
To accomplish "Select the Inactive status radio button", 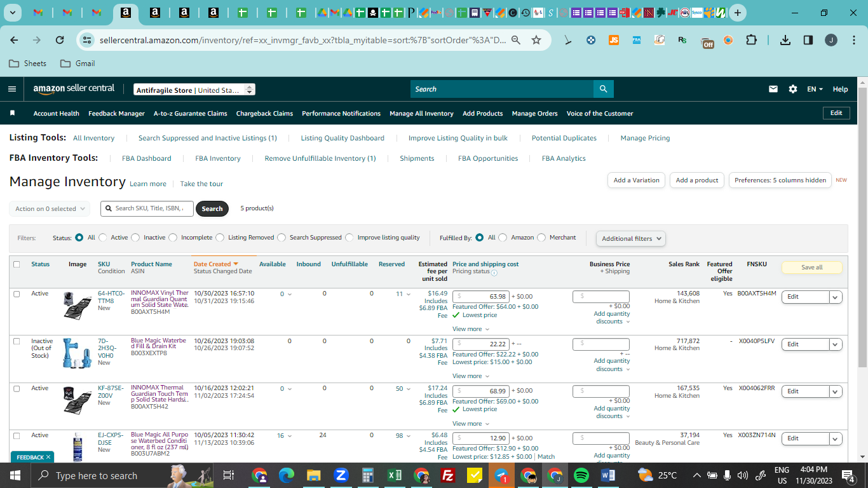I will [x=135, y=238].
